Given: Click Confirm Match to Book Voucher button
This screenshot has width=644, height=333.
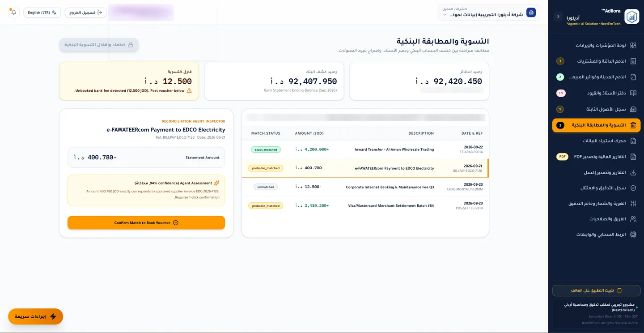Looking at the screenshot, I should point(146,223).
